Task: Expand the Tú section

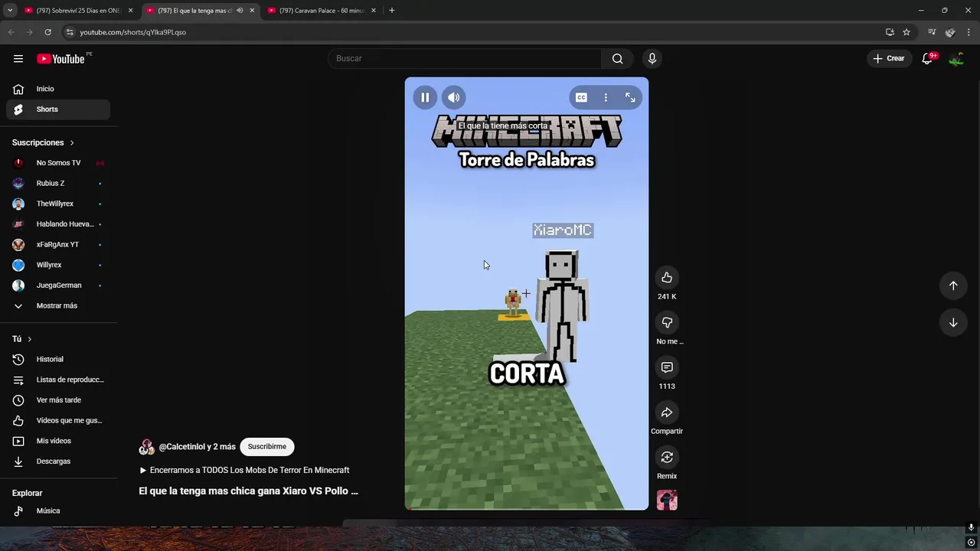Action: (x=22, y=339)
